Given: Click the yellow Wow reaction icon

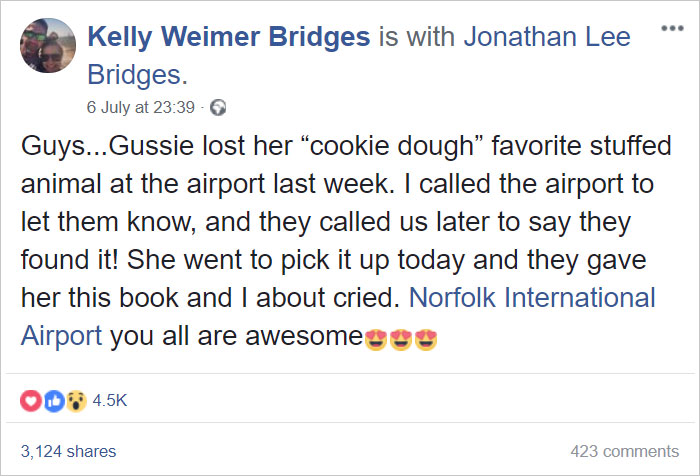Looking at the screenshot, I should (x=77, y=401).
